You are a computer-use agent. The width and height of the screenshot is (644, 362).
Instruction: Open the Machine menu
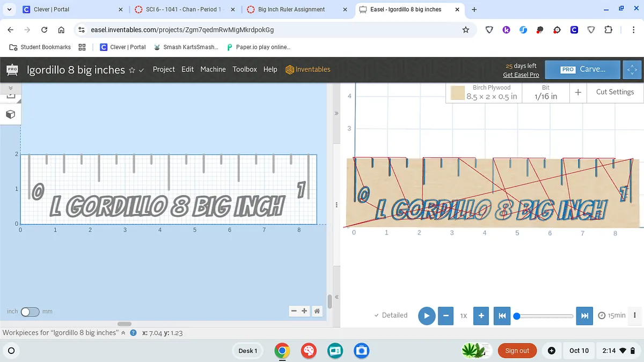tap(213, 69)
